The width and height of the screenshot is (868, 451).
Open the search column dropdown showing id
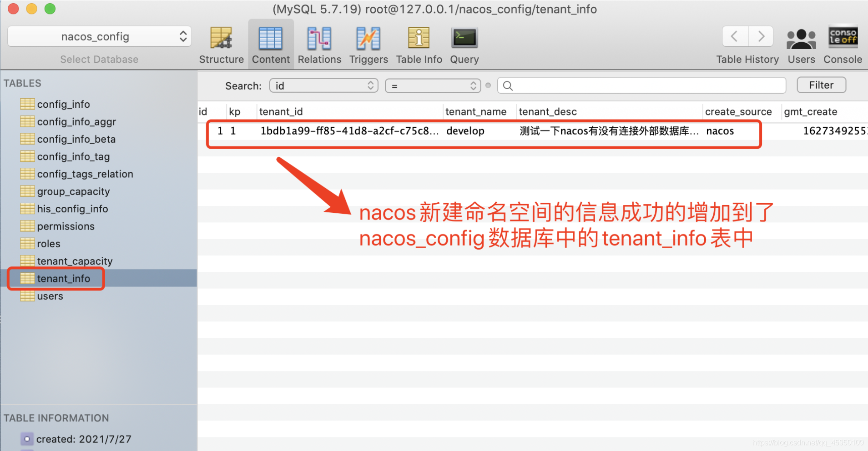click(x=323, y=85)
